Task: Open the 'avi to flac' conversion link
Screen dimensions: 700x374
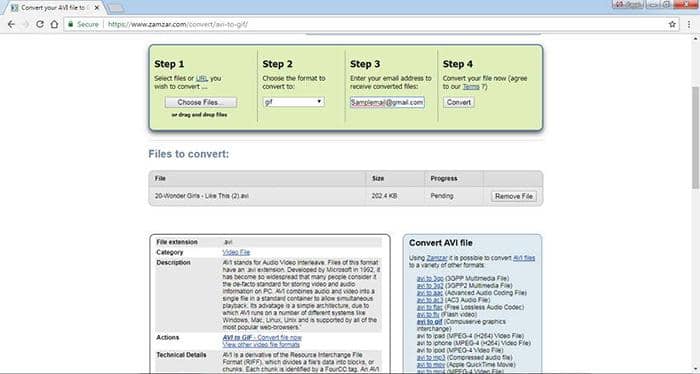Action: pos(429,307)
